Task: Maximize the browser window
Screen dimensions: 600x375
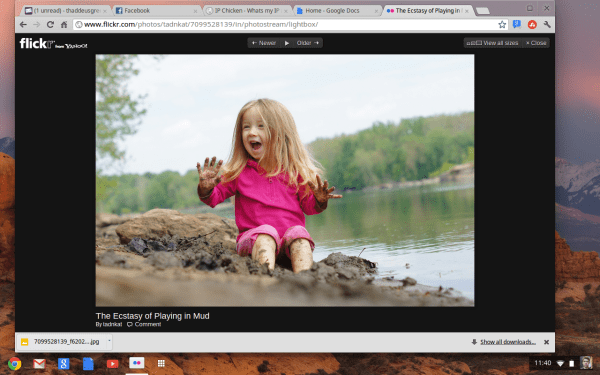Action: (530, 8)
